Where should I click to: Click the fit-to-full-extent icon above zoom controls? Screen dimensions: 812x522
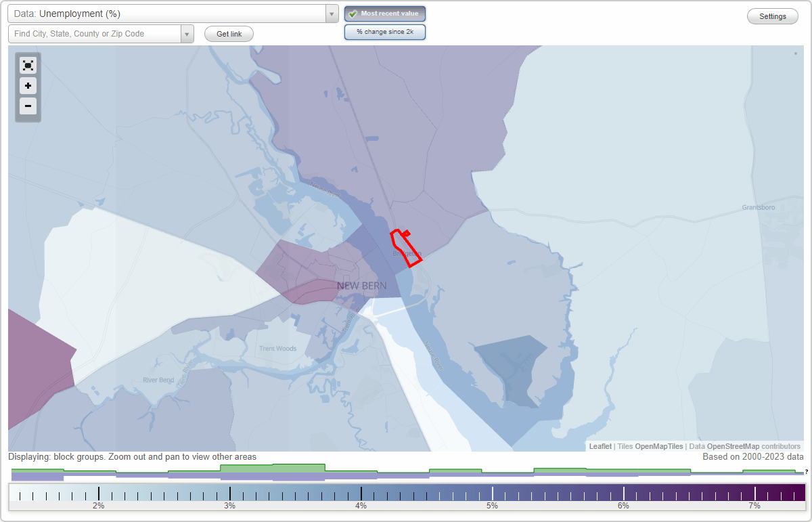pos(28,65)
